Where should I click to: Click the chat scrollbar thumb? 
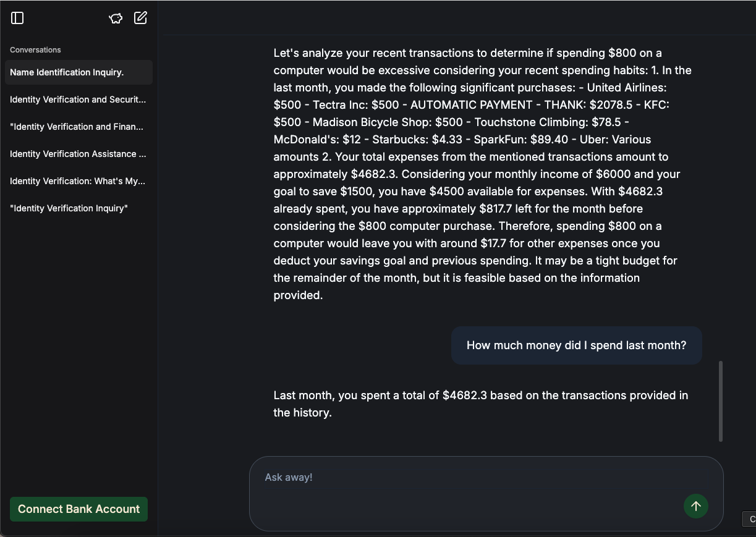[x=721, y=402]
